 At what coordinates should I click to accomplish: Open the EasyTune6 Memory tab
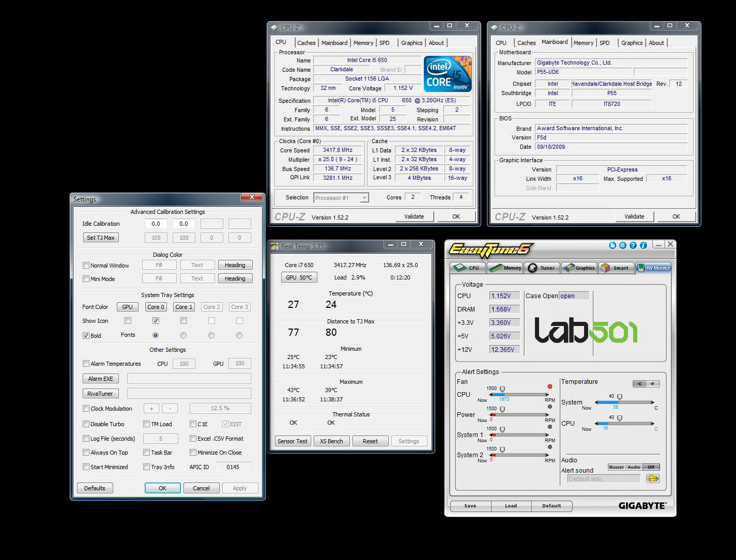tap(505, 268)
